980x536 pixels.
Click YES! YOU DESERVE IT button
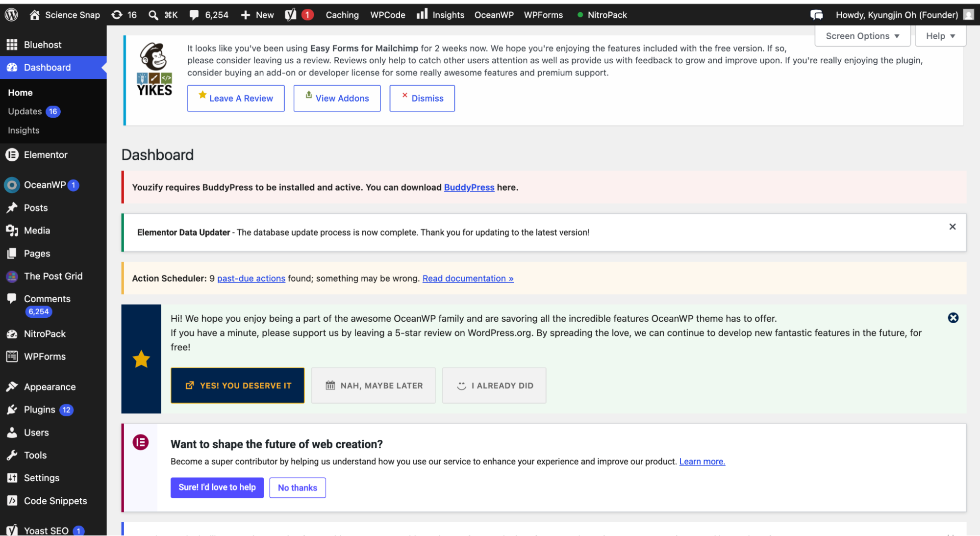tap(237, 385)
